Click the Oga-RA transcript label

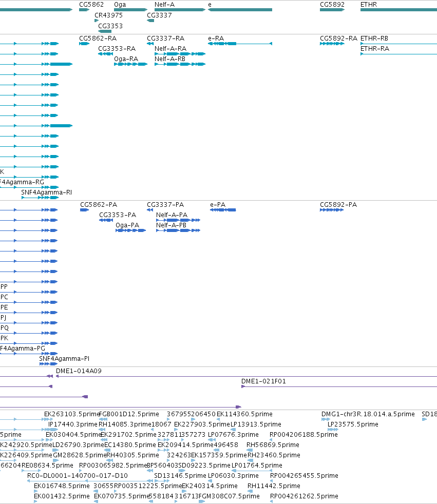[x=126, y=59]
